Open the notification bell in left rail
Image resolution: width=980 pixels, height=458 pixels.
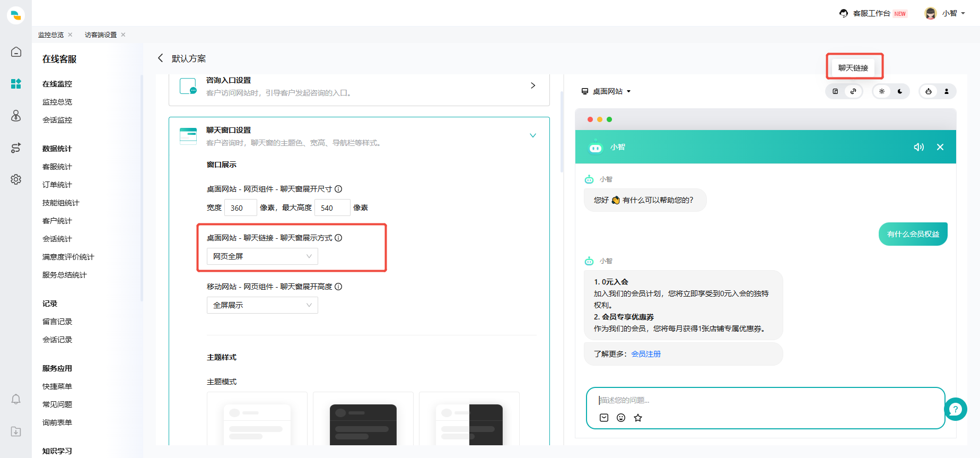pyautogui.click(x=16, y=399)
